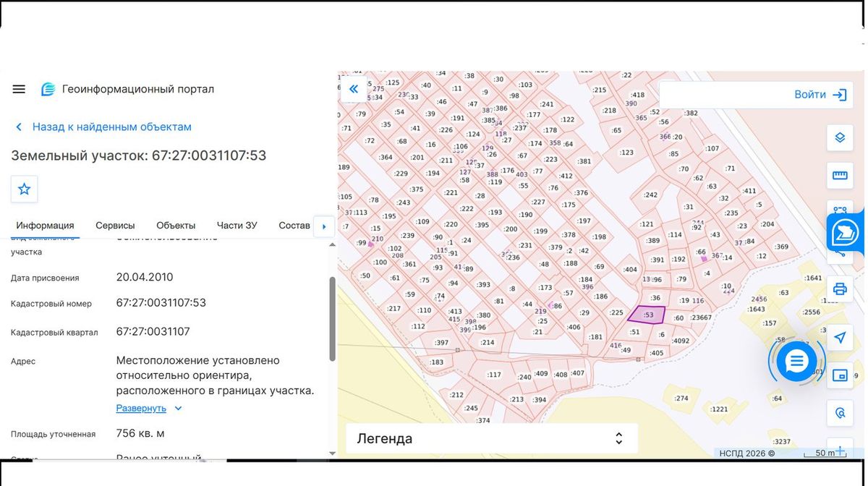Switch to the Информация tab
868x486 pixels.
[x=46, y=226]
